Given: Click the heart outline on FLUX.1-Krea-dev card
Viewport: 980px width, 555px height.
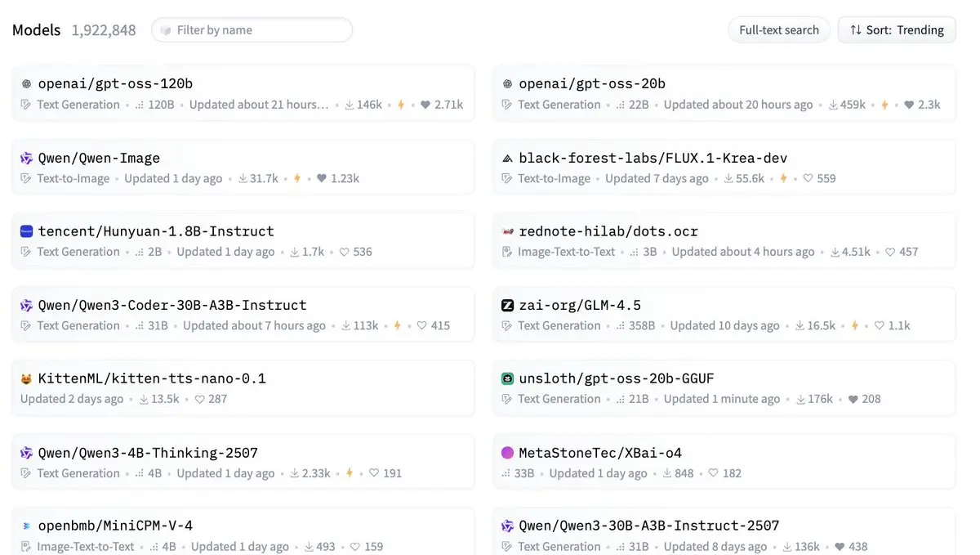Looking at the screenshot, I should pos(808,178).
